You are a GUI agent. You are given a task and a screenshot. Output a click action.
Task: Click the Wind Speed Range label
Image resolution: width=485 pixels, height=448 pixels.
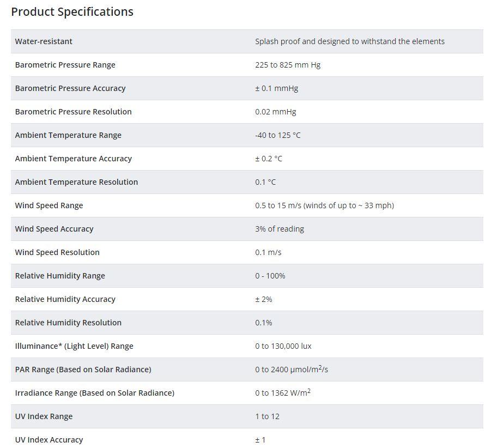[x=49, y=205]
